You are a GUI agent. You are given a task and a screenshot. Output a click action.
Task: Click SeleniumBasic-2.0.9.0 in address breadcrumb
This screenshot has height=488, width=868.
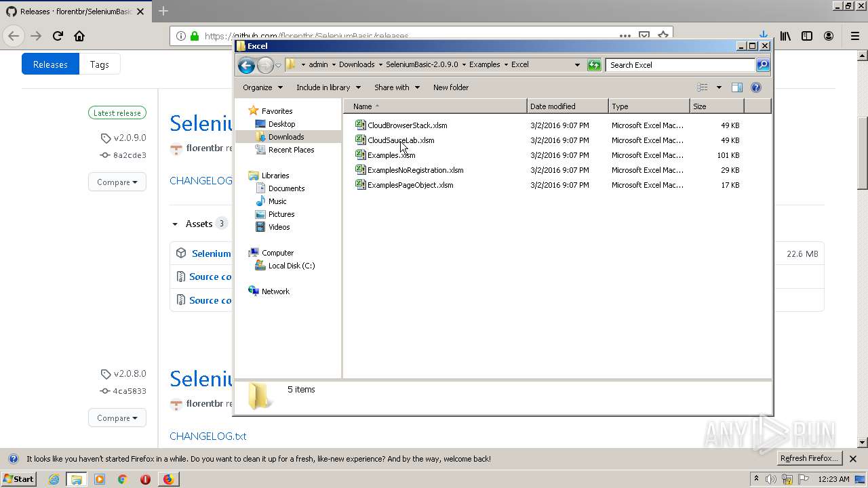click(x=422, y=65)
